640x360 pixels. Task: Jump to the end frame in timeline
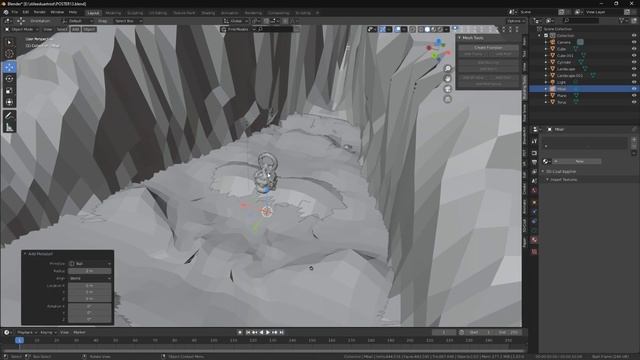pyautogui.click(x=282, y=333)
